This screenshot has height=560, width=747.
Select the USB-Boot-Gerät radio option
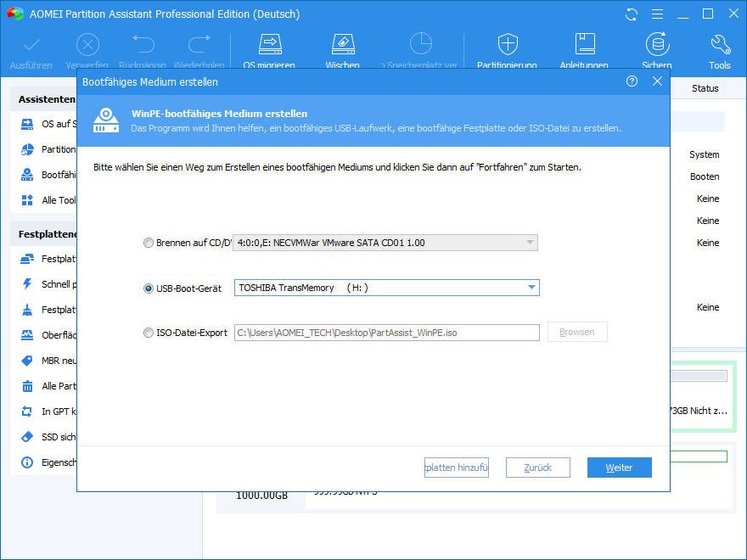coord(149,288)
